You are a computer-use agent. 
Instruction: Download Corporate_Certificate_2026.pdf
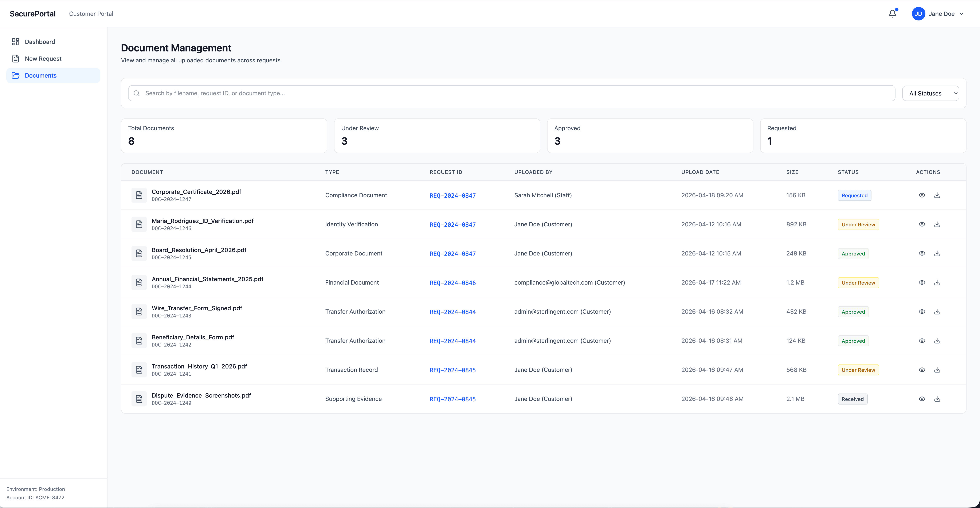(x=937, y=195)
